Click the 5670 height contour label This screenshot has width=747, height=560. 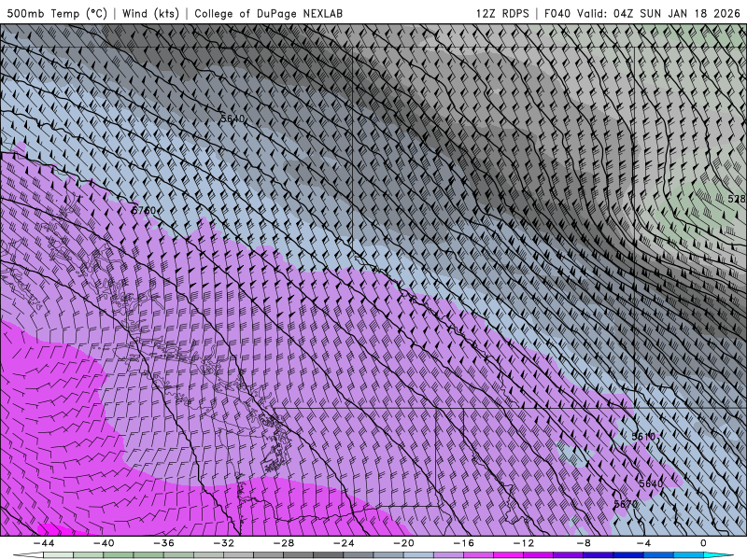[x=626, y=504]
